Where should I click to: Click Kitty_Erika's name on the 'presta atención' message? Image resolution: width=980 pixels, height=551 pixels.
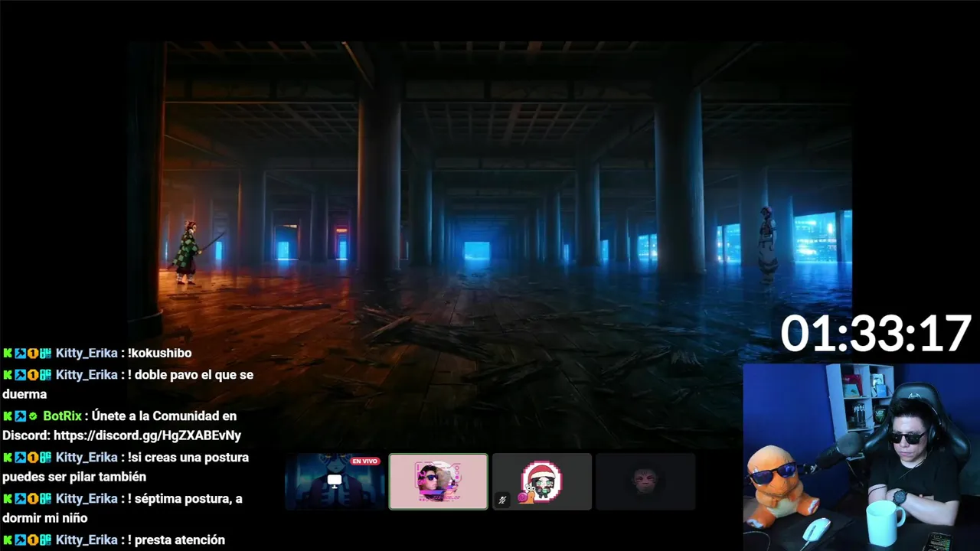pyautogui.click(x=87, y=540)
